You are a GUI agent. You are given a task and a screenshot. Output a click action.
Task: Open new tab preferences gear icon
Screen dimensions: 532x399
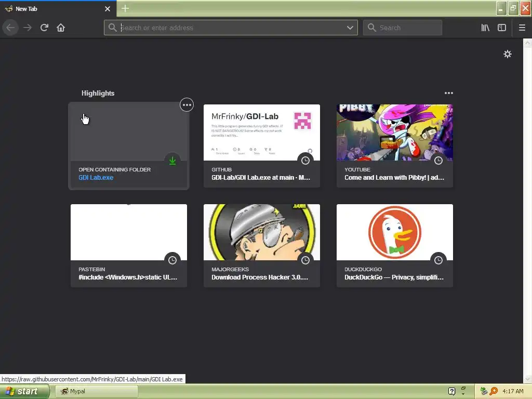click(507, 54)
